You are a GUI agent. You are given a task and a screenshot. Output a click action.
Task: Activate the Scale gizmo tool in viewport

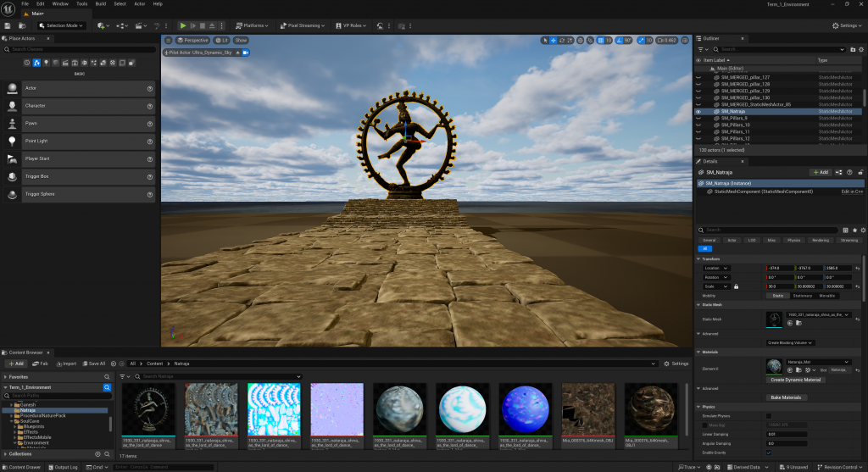[570, 41]
